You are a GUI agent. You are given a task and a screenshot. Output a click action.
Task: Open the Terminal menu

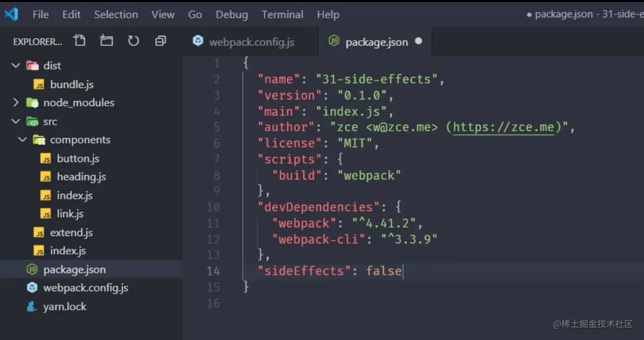282,14
